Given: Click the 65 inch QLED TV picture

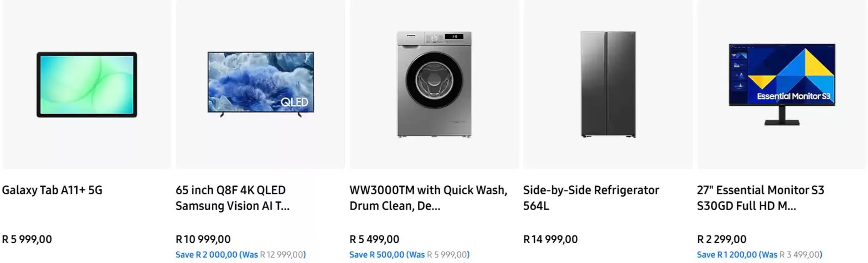Looking at the screenshot, I should tap(261, 84).
